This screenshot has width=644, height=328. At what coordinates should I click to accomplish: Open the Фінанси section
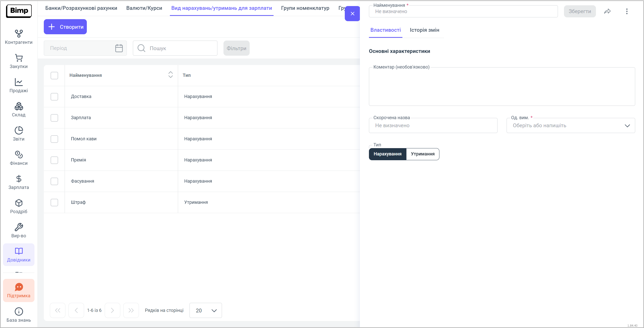click(19, 158)
